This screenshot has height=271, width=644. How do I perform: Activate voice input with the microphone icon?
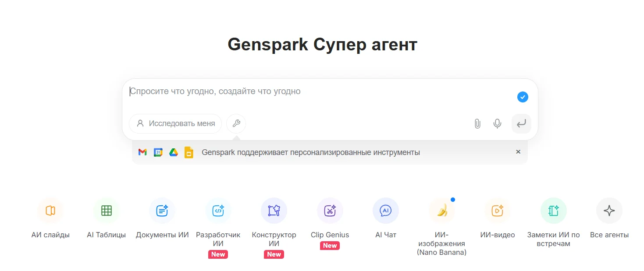(497, 123)
